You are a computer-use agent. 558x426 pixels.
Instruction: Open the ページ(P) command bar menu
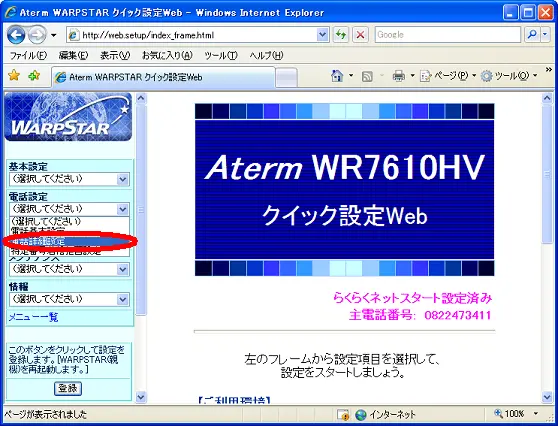448,76
